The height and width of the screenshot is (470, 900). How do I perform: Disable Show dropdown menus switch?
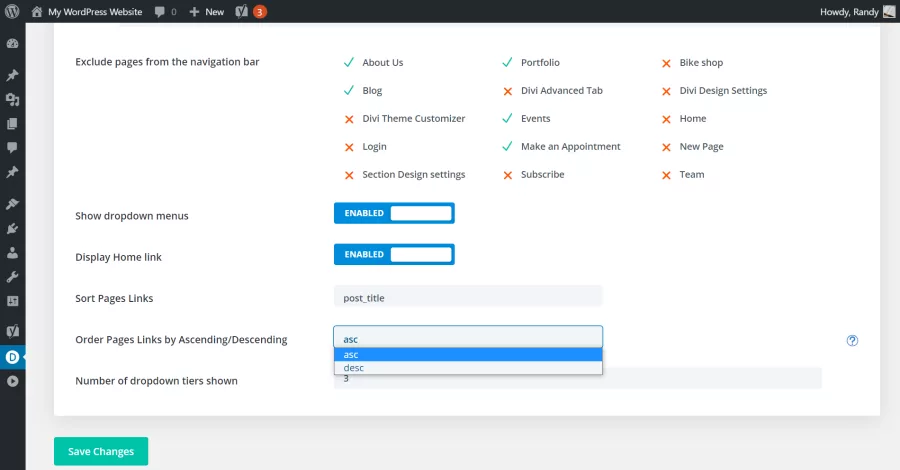pyautogui.click(x=394, y=213)
